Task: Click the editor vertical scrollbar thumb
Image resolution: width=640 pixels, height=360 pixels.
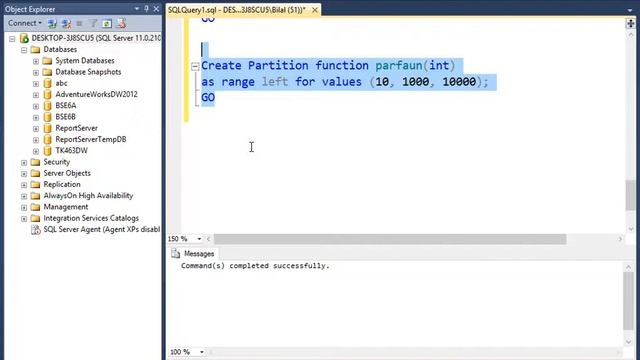Action: tap(630, 195)
